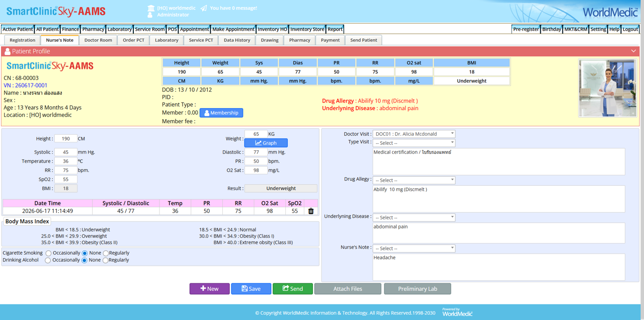This screenshot has width=644, height=320.
Task: Click the SpO2 input field
Action: tap(65, 179)
